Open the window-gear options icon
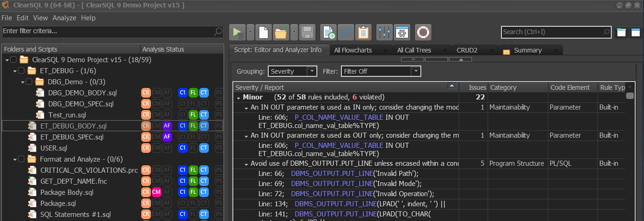 [402, 32]
